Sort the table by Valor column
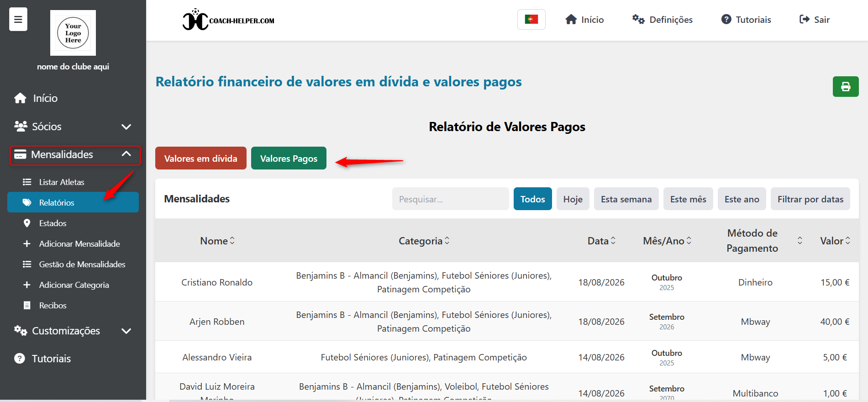This screenshot has height=402, width=868. pyautogui.click(x=835, y=241)
